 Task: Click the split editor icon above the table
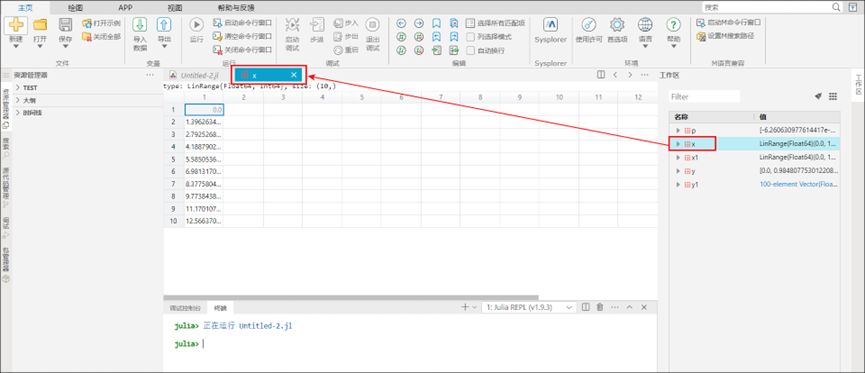(601, 75)
